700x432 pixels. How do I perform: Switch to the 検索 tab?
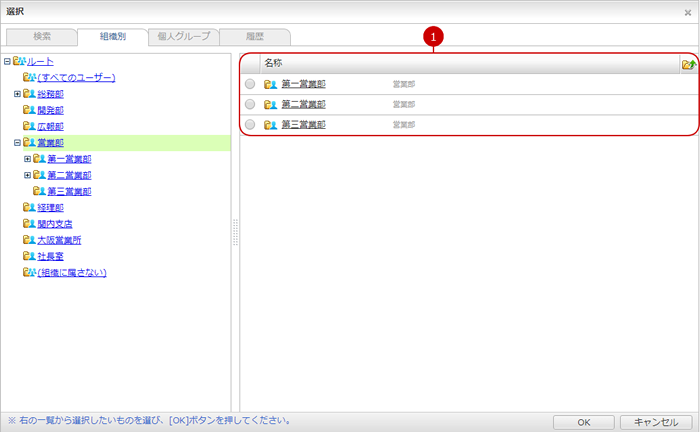tap(41, 36)
